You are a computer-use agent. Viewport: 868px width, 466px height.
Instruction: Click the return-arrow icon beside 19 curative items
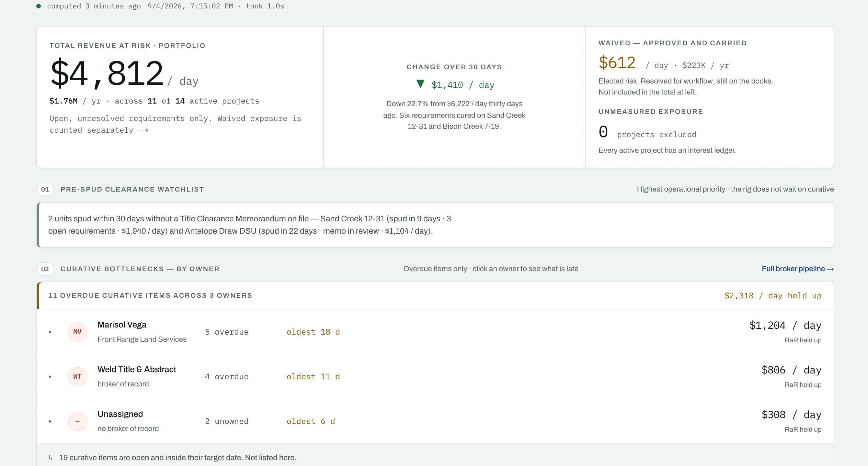51,458
